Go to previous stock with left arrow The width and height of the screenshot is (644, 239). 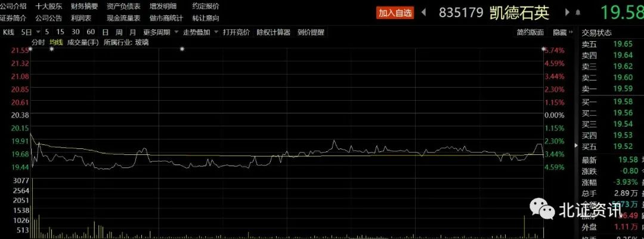tap(424, 12)
